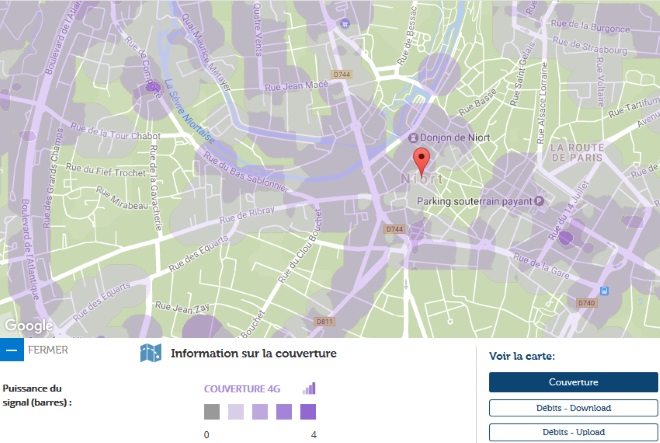The width and height of the screenshot is (660, 443).
Task: Select the Couverture map view
Action: (573, 382)
